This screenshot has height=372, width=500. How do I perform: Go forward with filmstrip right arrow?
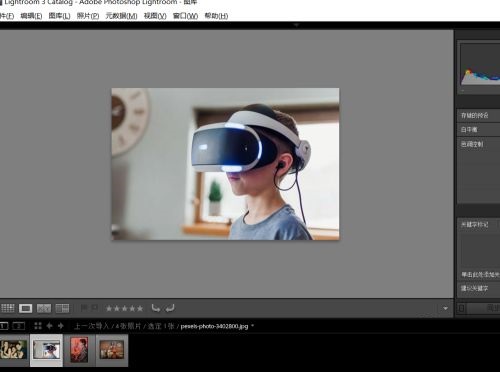[61, 326]
